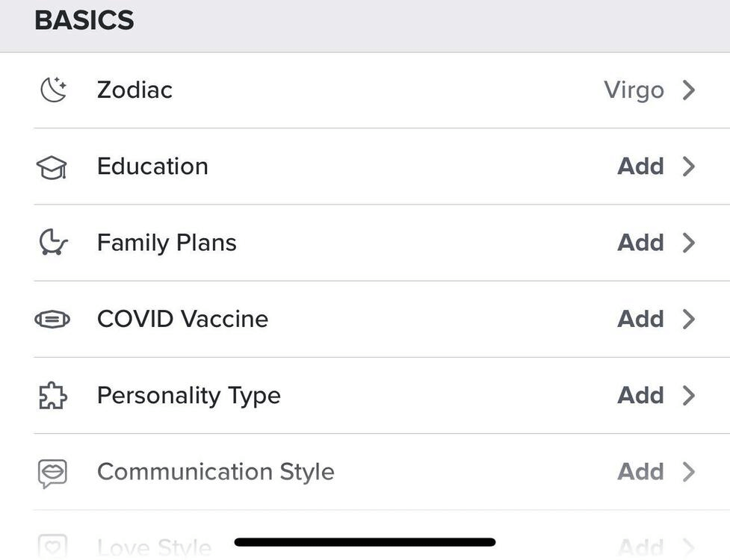Expand the Education row chevron
This screenshot has height=560, width=730.
click(x=689, y=167)
